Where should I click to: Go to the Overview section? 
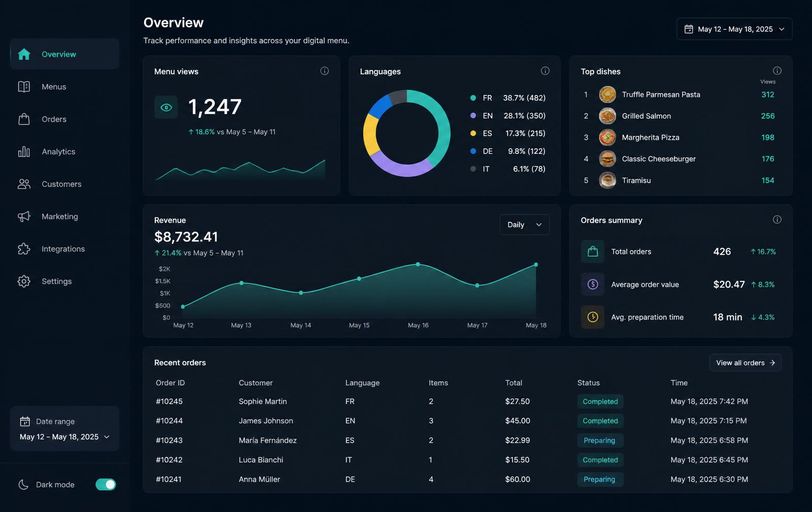point(64,54)
